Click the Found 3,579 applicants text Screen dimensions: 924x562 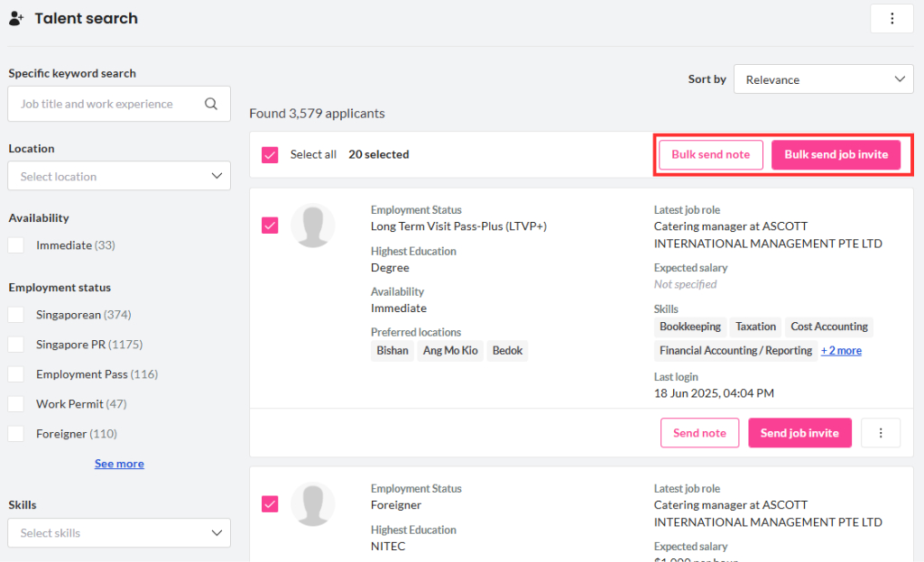click(x=317, y=113)
